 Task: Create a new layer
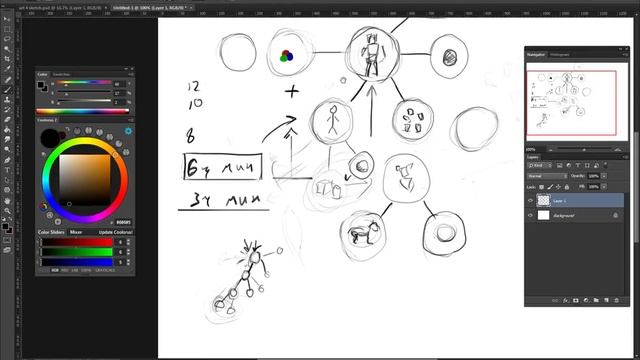point(607,300)
